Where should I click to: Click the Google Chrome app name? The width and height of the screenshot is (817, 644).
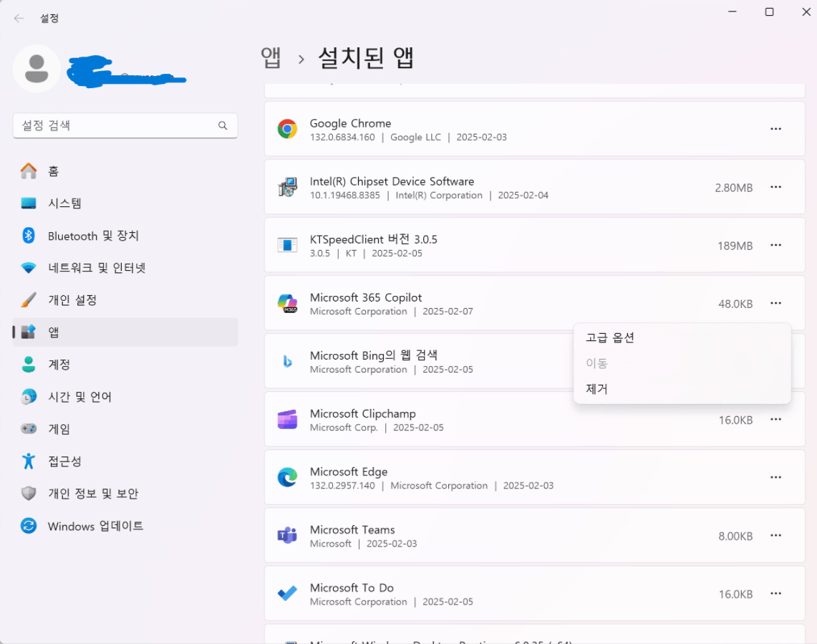tap(350, 124)
